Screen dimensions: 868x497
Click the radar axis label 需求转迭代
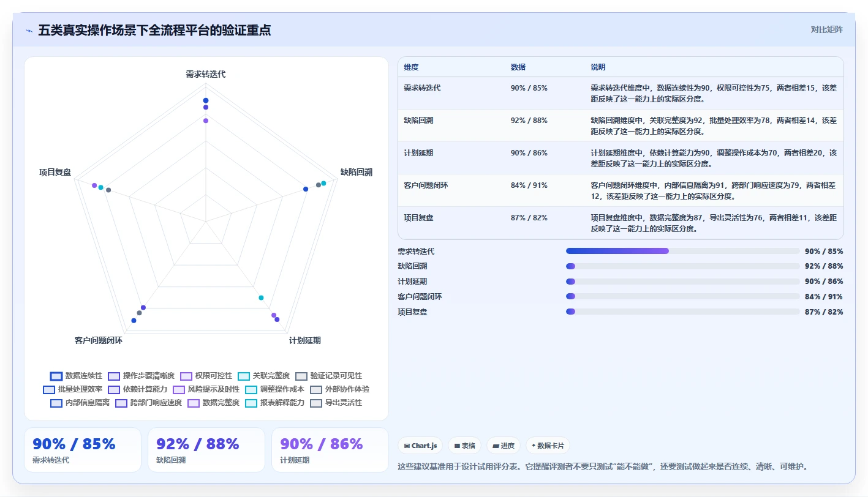(x=206, y=74)
